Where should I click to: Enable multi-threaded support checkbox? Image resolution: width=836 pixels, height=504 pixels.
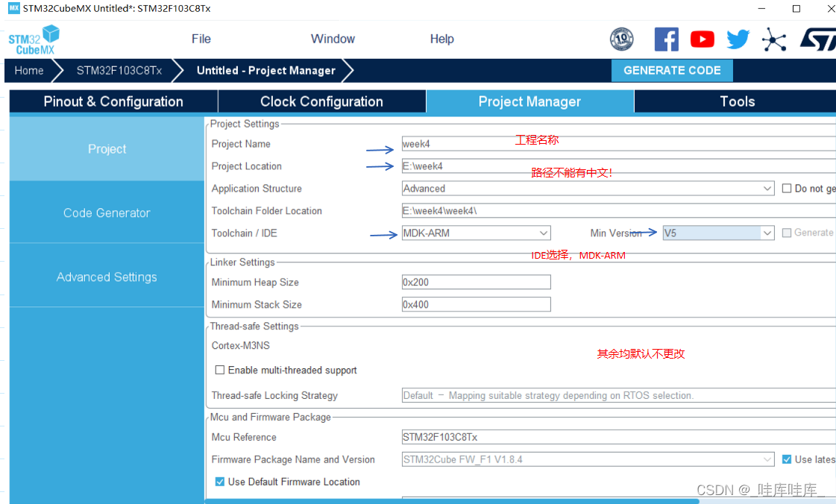tap(220, 370)
